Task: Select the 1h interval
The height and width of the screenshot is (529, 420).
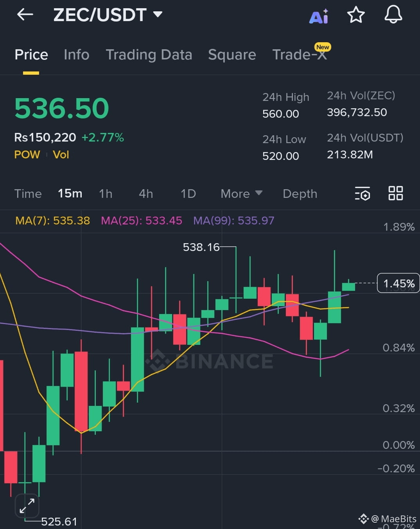Action: click(106, 194)
